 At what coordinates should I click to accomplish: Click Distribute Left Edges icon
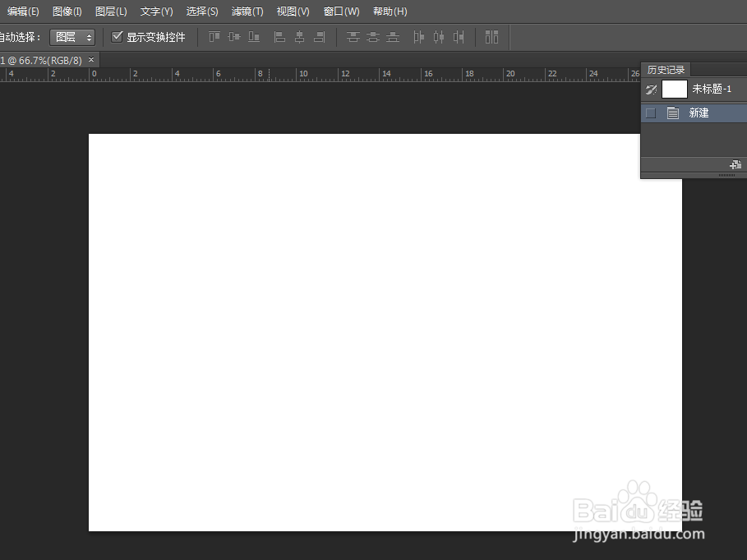pos(419,37)
